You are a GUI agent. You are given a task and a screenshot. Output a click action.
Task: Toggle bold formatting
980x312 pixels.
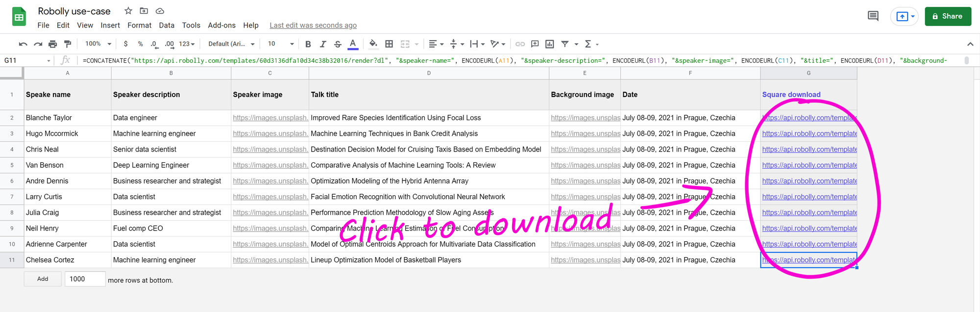[308, 44]
